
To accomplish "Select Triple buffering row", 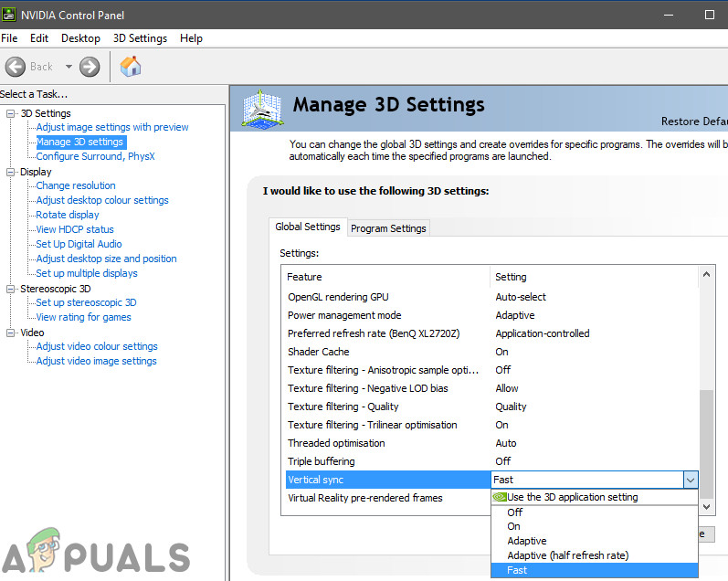I will (x=492, y=461).
